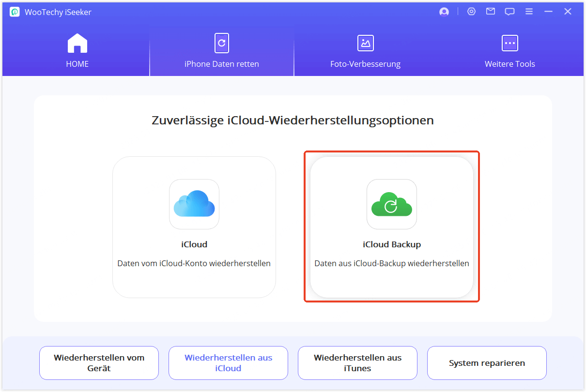Open the chat feedback icon
This screenshot has width=586, height=392.
click(x=509, y=11)
